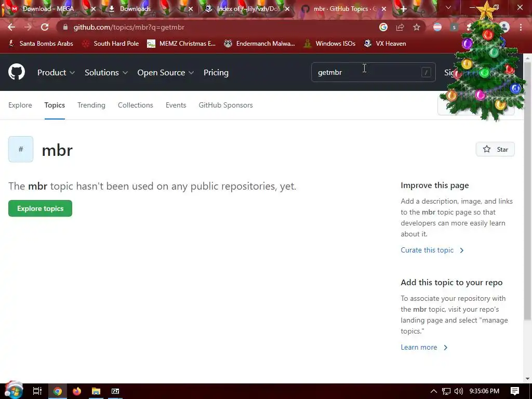Open Santa Bombs Arabs bookmark

(41, 44)
